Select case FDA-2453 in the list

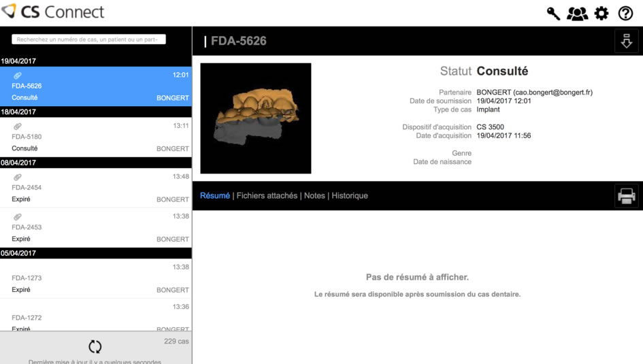pyautogui.click(x=95, y=228)
